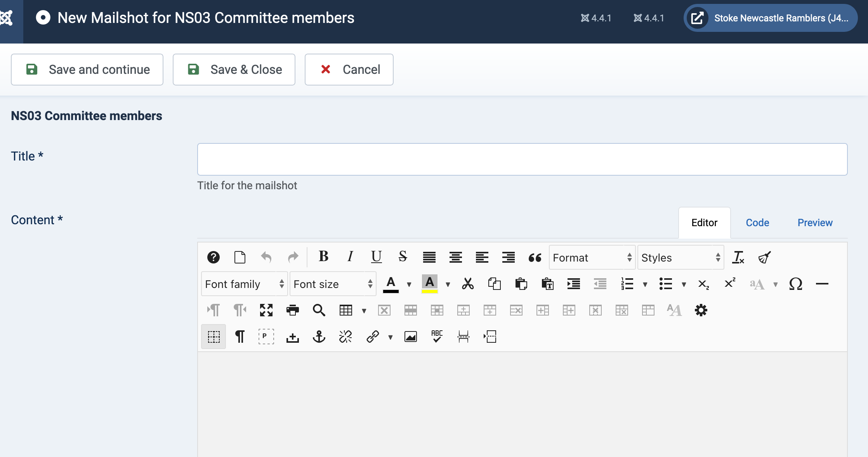The width and height of the screenshot is (868, 457).
Task: Open Stoke Newcastle Ramblers site link
Action: tap(771, 18)
